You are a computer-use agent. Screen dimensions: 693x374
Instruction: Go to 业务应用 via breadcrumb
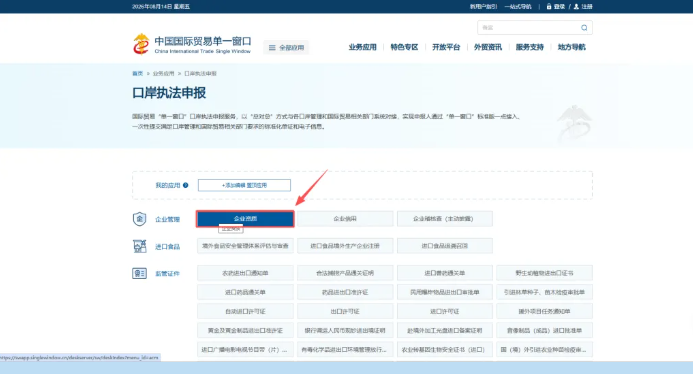pyautogui.click(x=164, y=73)
